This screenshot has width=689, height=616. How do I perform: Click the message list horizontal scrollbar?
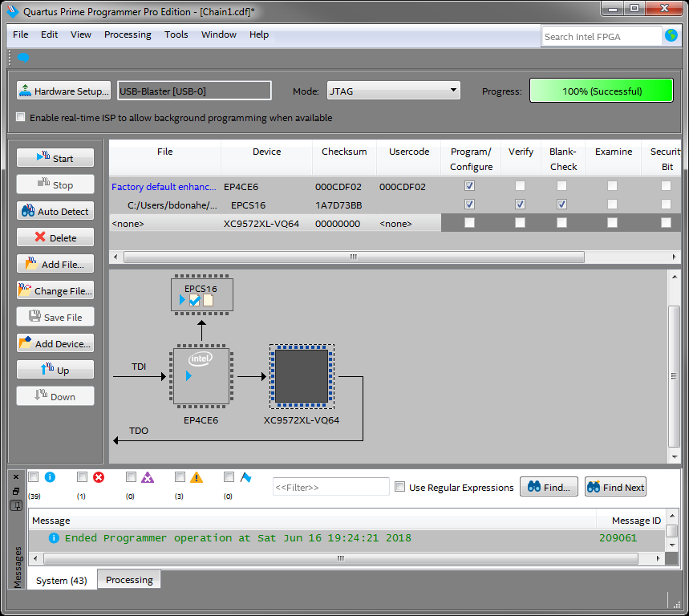[341, 558]
